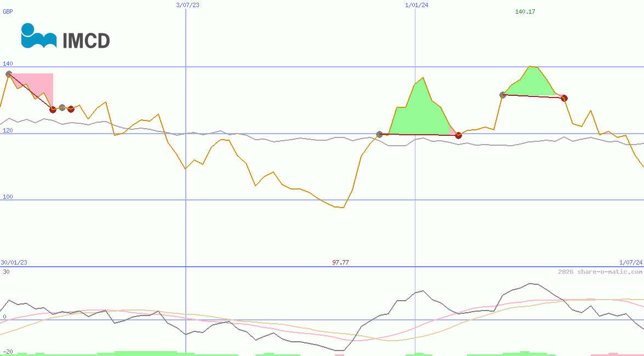This screenshot has height=356, width=644.
Task: Open the share-o-matic.com watermark link
Action: (x=600, y=272)
